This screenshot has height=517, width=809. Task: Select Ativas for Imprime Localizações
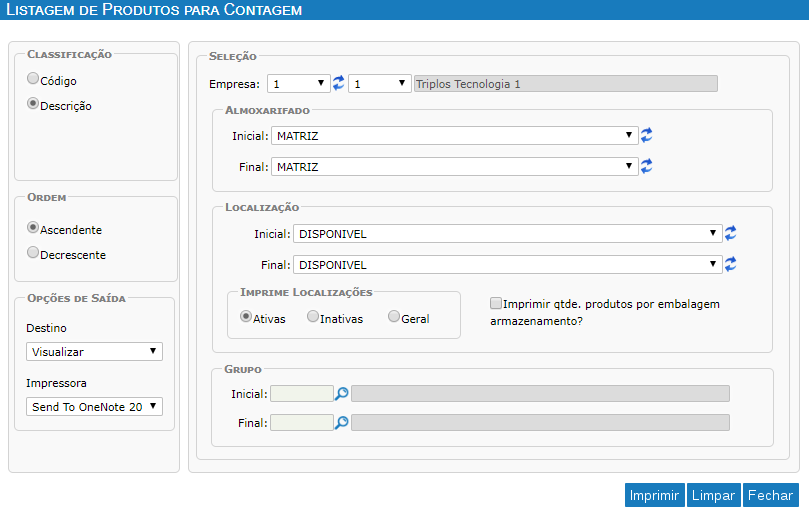[246, 316]
